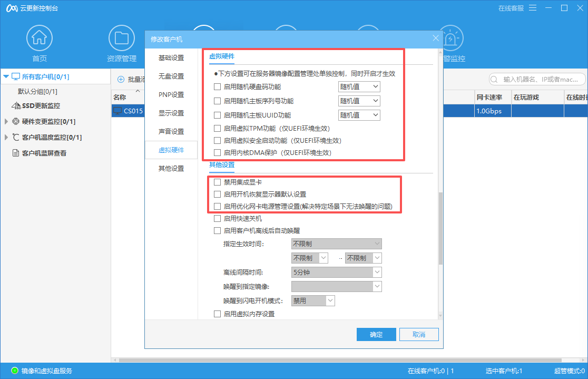Click the 镜像和虚拟盘服务 status icon
This screenshot has height=379, width=588.
[14, 371]
